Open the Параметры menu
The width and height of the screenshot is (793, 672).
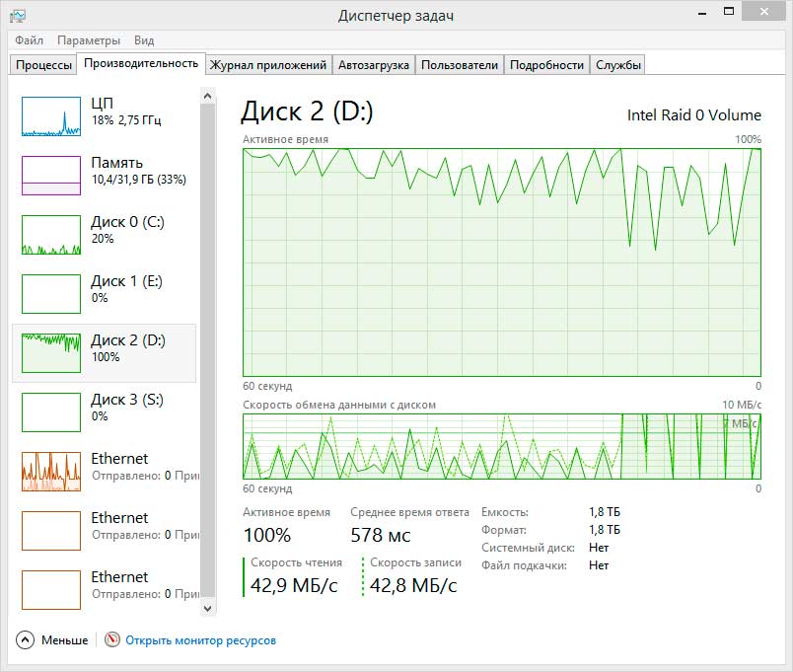tap(89, 40)
